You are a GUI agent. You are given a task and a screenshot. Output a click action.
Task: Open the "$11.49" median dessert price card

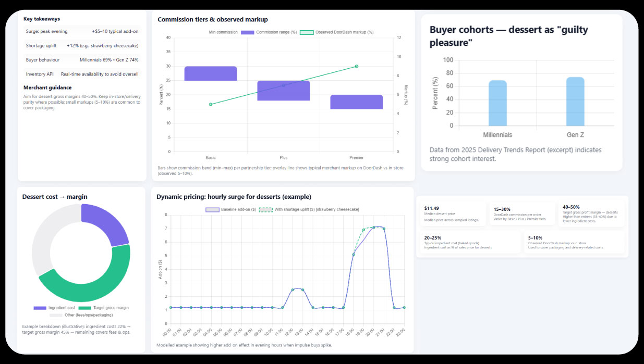click(x=454, y=214)
